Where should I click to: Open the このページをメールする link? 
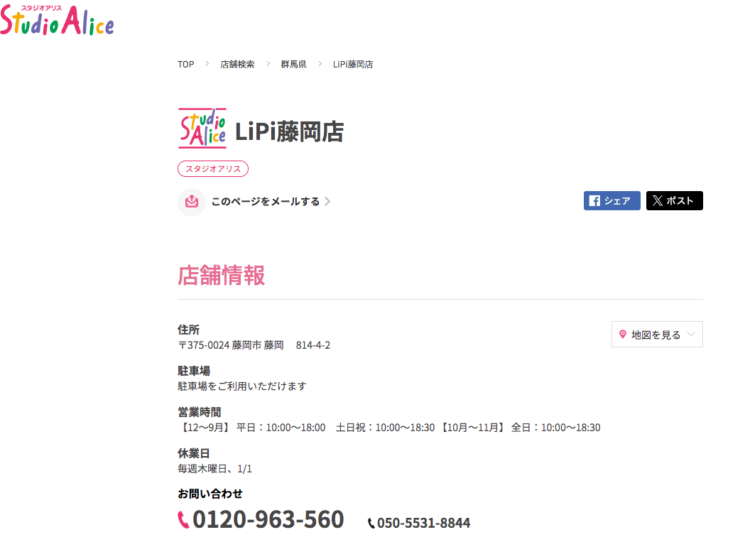pos(265,201)
